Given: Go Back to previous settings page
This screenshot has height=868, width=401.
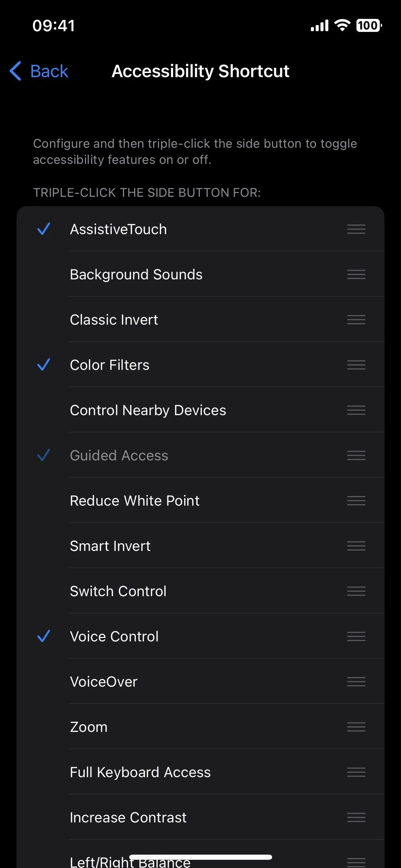Looking at the screenshot, I should click(x=39, y=71).
